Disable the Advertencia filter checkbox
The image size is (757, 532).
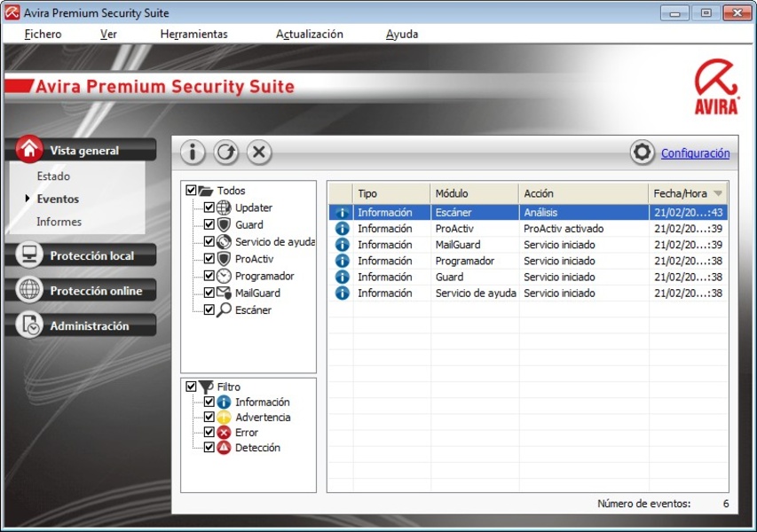pos(209,418)
